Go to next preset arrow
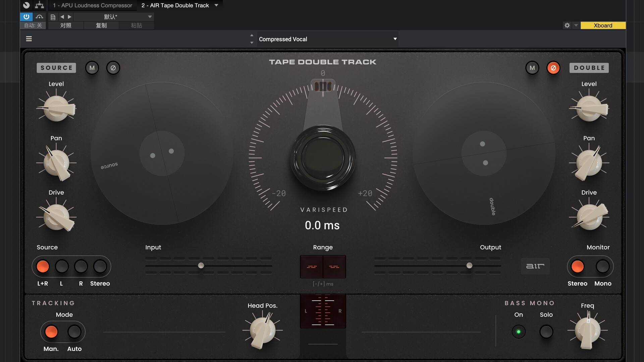This screenshot has width=644, height=362. click(x=70, y=16)
